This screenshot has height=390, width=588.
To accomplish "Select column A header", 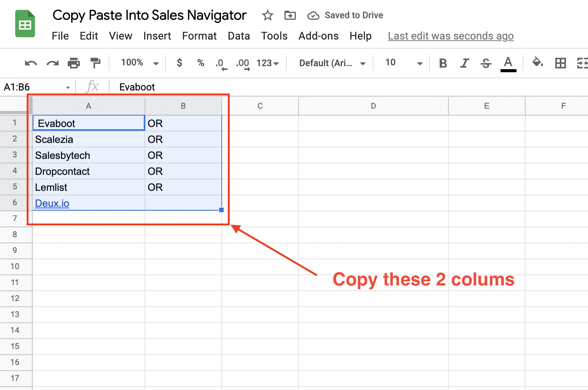I will tap(89, 106).
